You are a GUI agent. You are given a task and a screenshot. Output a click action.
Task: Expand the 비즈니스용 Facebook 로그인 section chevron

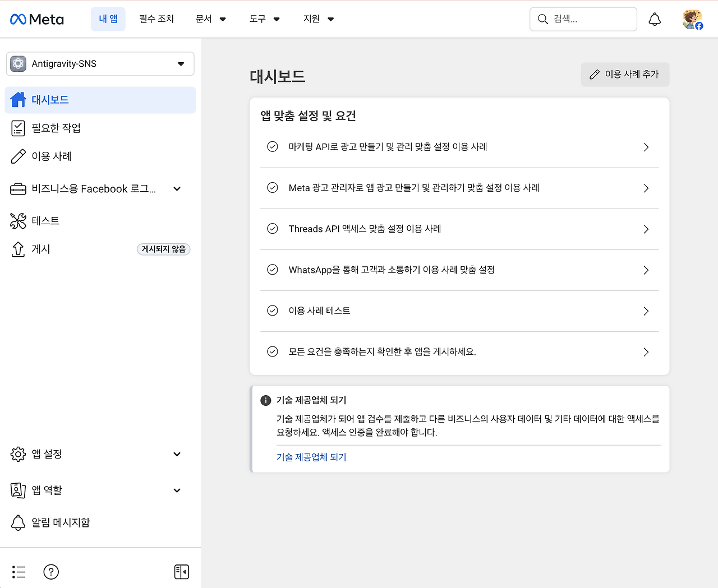coord(177,189)
